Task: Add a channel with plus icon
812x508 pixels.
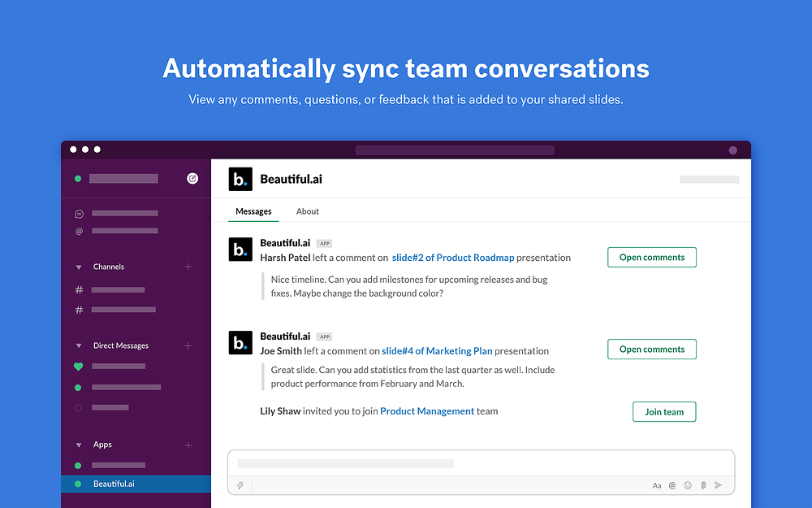Action: tap(188, 267)
